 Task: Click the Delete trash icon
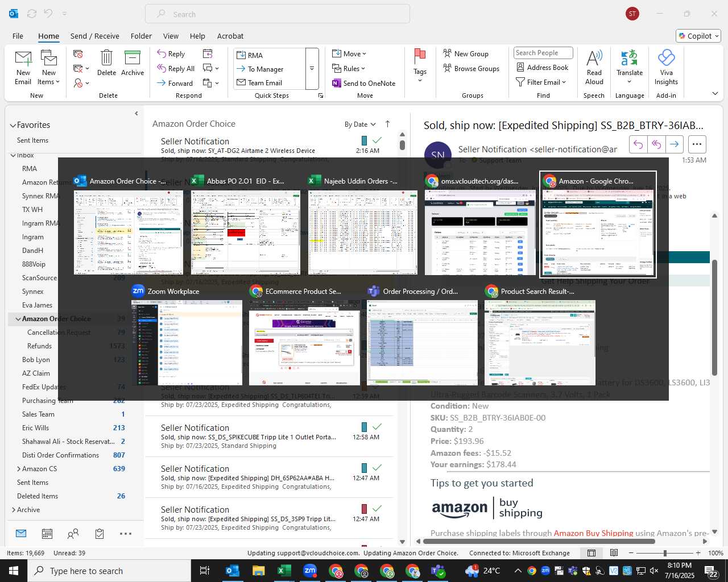pyautogui.click(x=106, y=63)
